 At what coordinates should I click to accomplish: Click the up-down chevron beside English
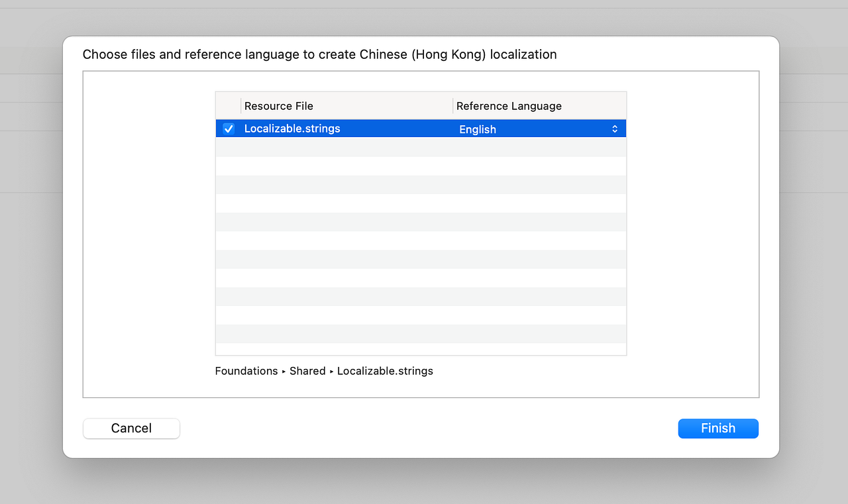pos(615,128)
